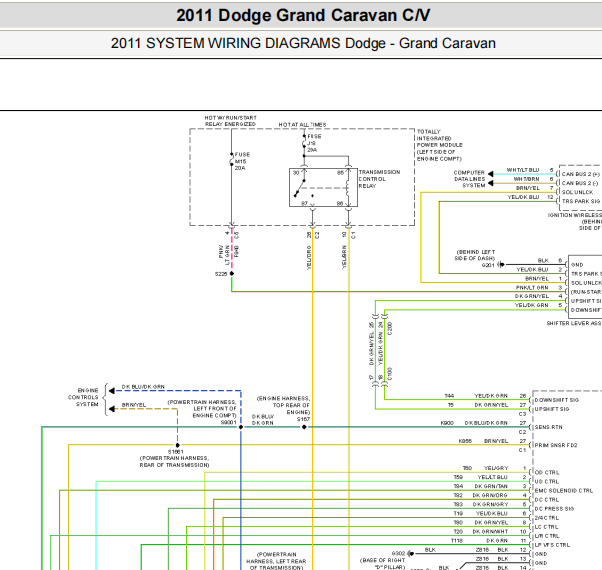The height and width of the screenshot is (570, 602).
Task: Click the '2/4 CTRL' pin label
Action: pos(547,518)
